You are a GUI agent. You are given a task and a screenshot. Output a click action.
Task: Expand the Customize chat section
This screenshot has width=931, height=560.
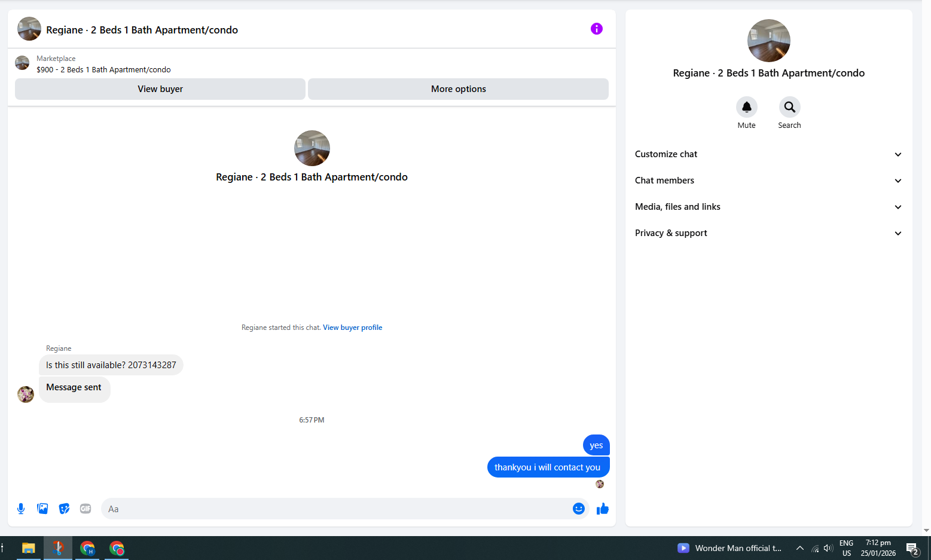click(x=768, y=154)
